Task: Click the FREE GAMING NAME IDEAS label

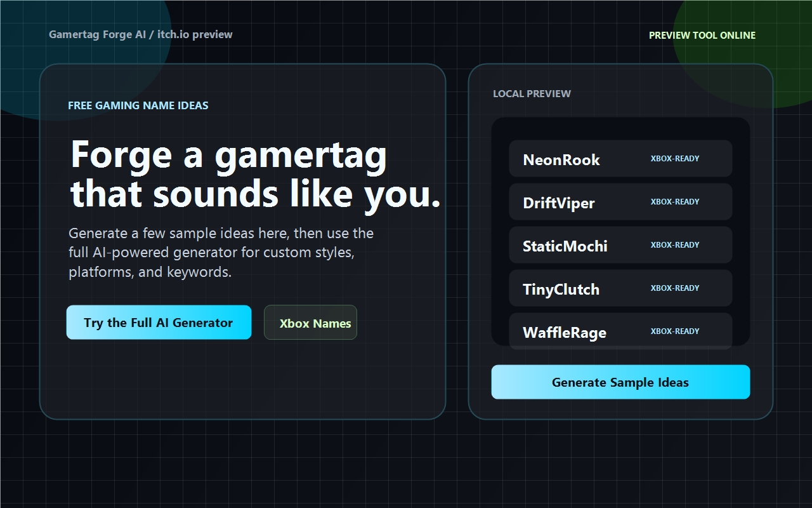Action: (138, 105)
